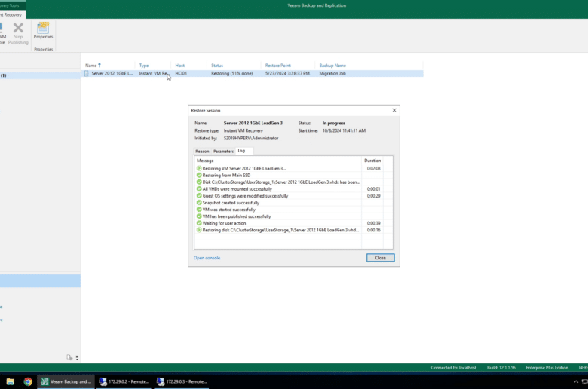Sort by the Name column header
This screenshot has height=389, width=588.
(x=108, y=66)
